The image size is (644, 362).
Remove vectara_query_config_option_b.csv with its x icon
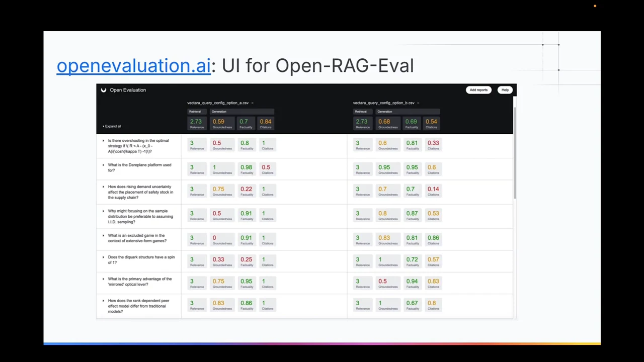coord(418,103)
